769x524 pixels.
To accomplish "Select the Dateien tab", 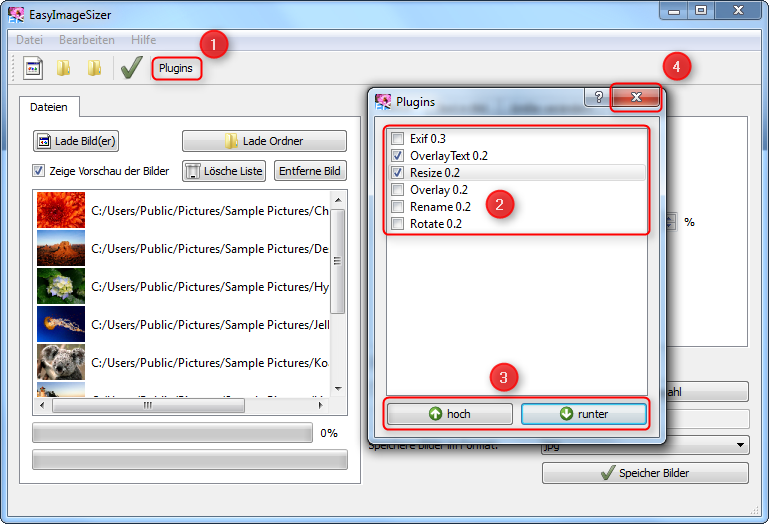I will pos(49,107).
